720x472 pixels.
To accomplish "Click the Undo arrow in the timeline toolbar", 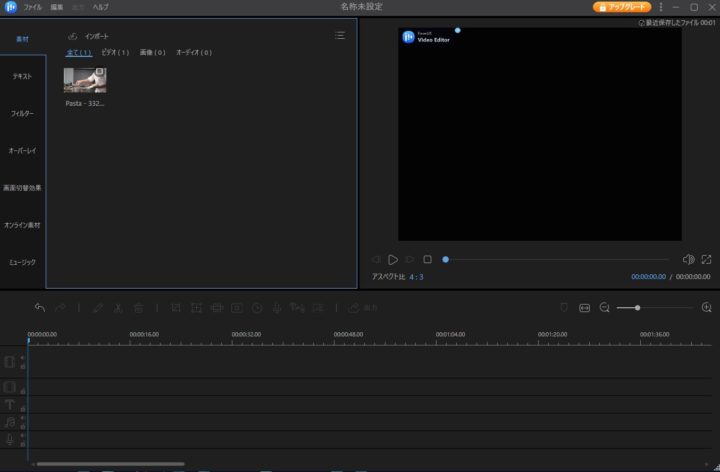I will (x=40, y=308).
